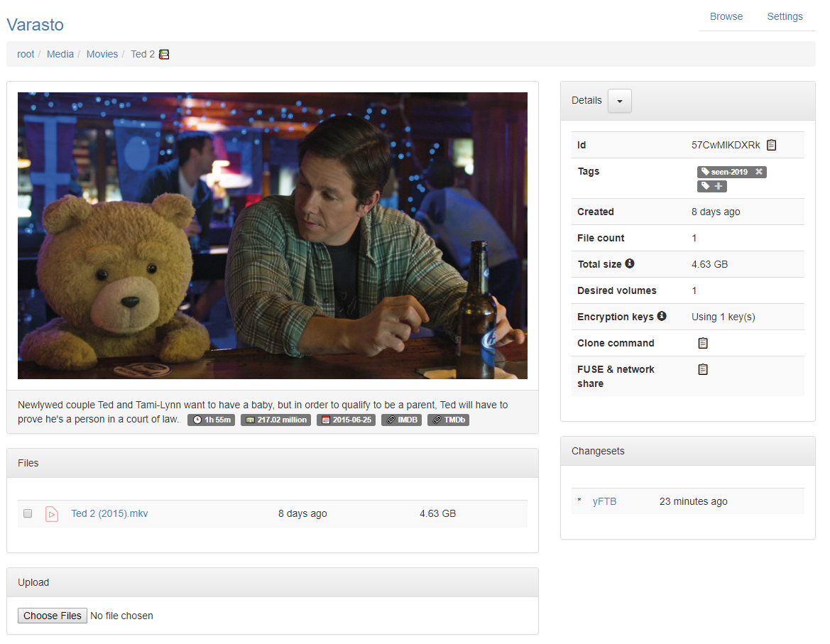Image resolution: width=830 pixels, height=644 pixels.
Task: Click the Upload panel heading
Action: click(x=33, y=582)
